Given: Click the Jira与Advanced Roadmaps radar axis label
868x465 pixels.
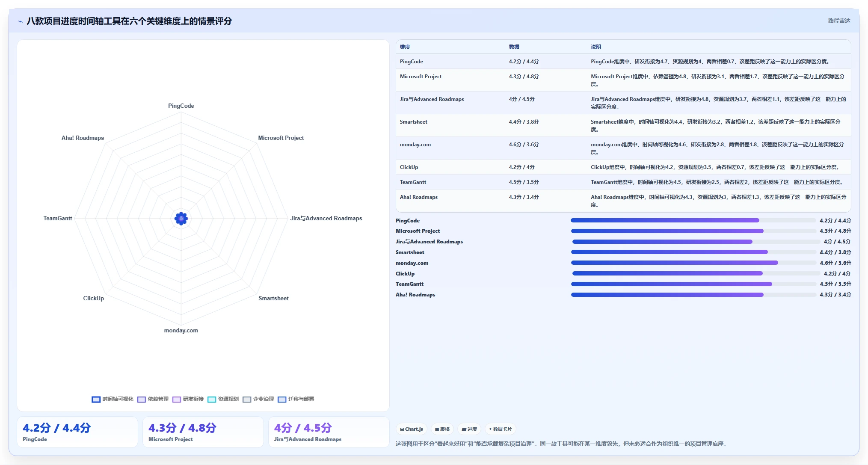Looking at the screenshot, I should (x=326, y=219).
